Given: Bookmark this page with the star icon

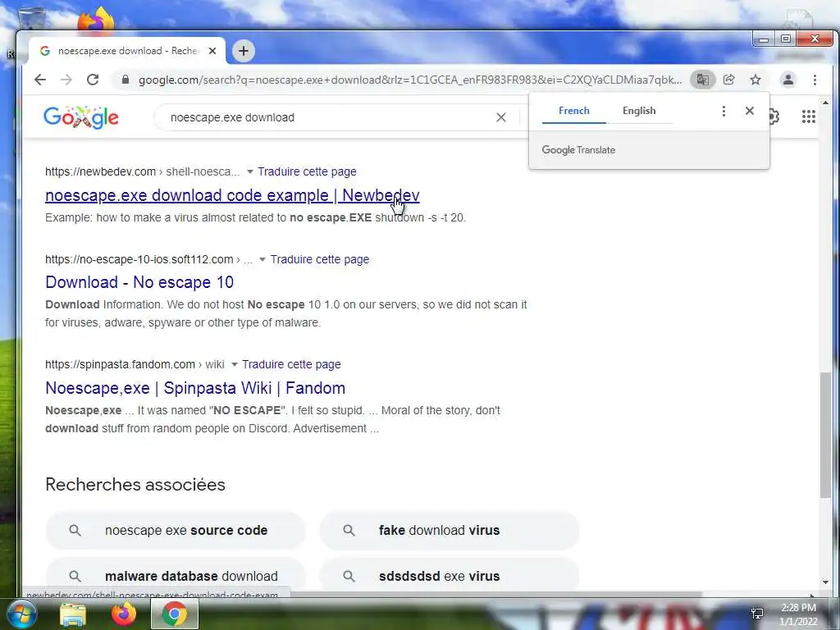Looking at the screenshot, I should [756, 80].
